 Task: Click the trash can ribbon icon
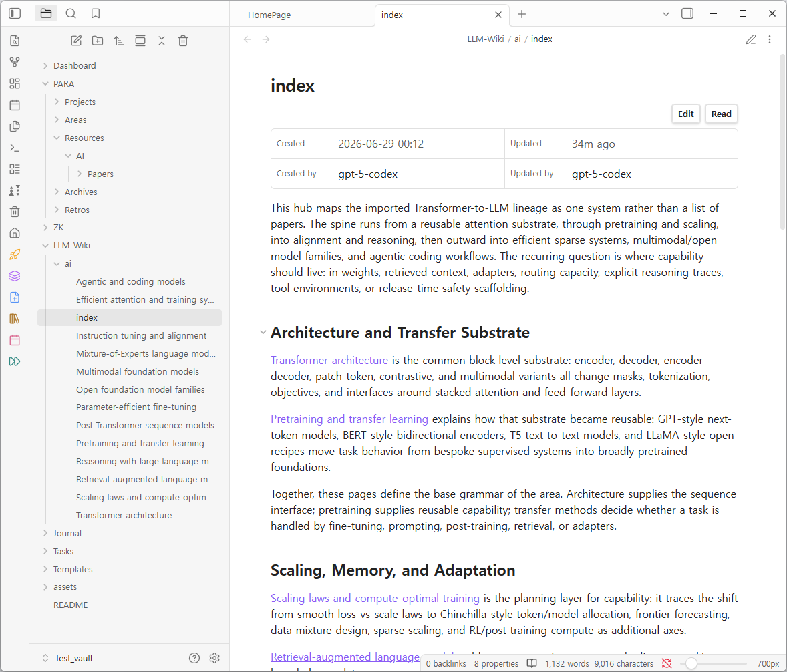pos(15,212)
